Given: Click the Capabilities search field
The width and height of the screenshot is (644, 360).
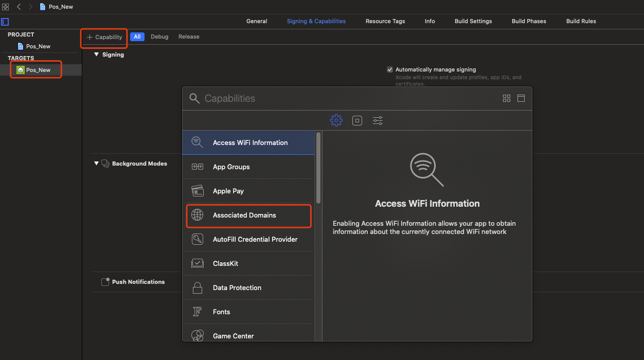Looking at the screenshot, I should pyautogui.click(x=350, y=98).
